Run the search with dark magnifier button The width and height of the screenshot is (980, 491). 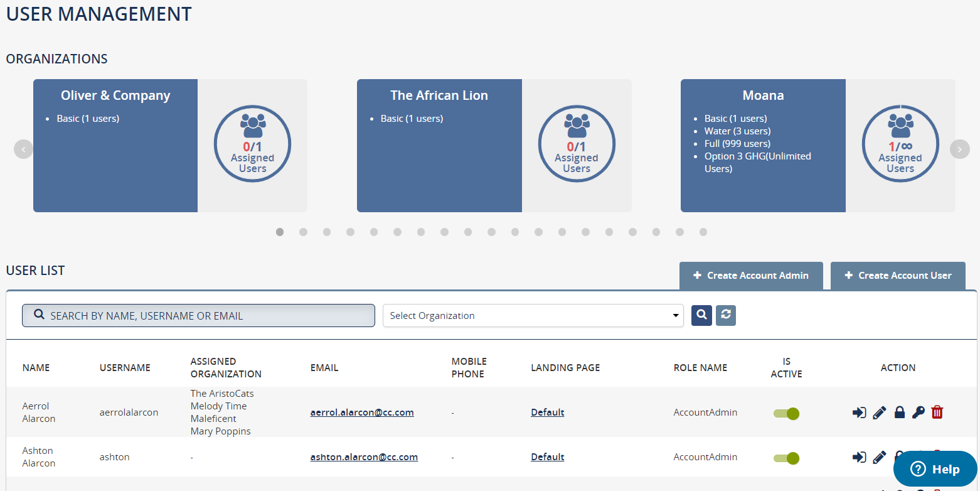pyautogui.click(x=701, y=315)
